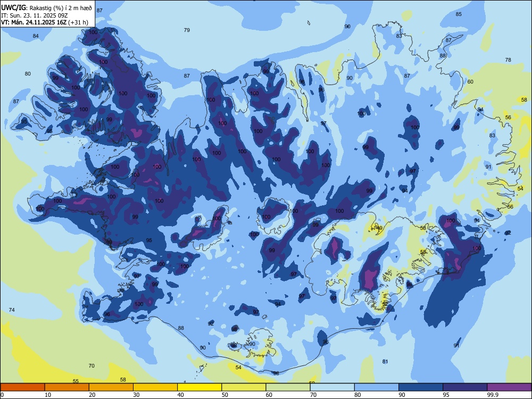This screenshot has height=399, width=532.
Task: Click the '49' humidity value on the map
Action: pyautogui.click(x=379, y=228)
